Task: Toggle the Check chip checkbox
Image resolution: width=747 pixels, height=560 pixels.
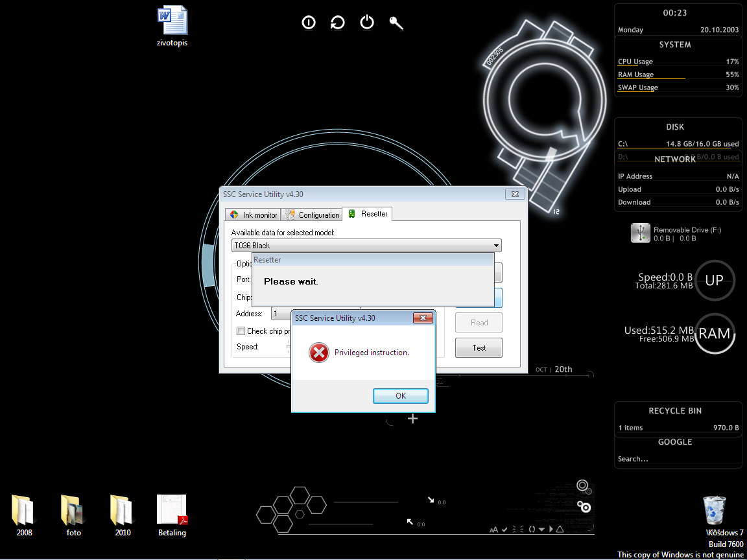Action: [x=241, y=331]
